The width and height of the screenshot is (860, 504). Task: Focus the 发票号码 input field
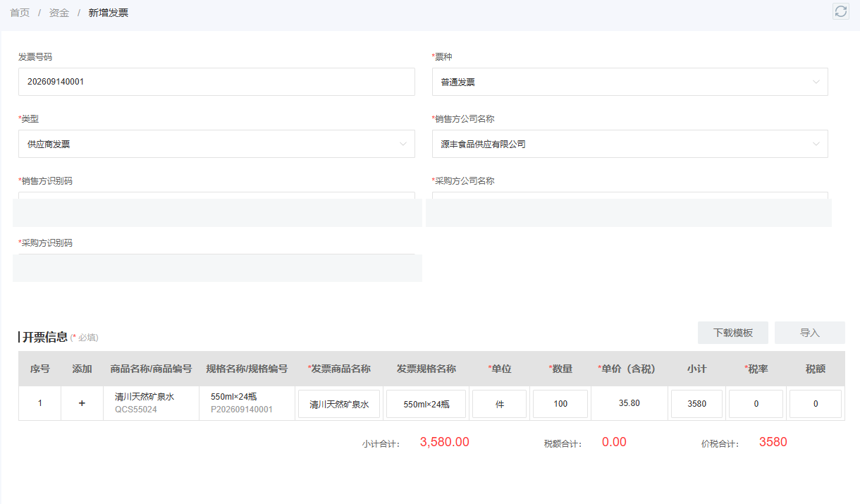(216, 82)
